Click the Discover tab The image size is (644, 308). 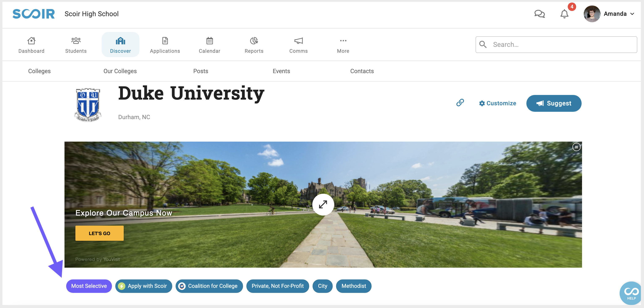pos(120,44)
